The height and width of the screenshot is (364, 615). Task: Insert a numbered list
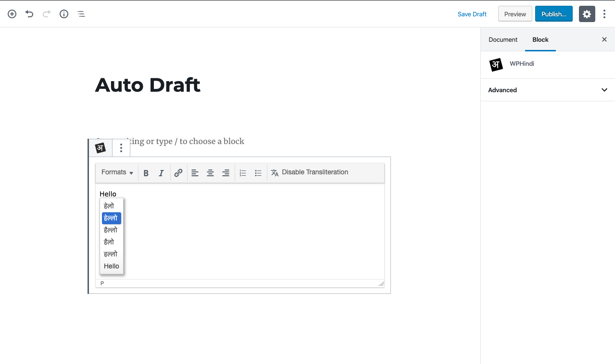click(x=243, y=173)
